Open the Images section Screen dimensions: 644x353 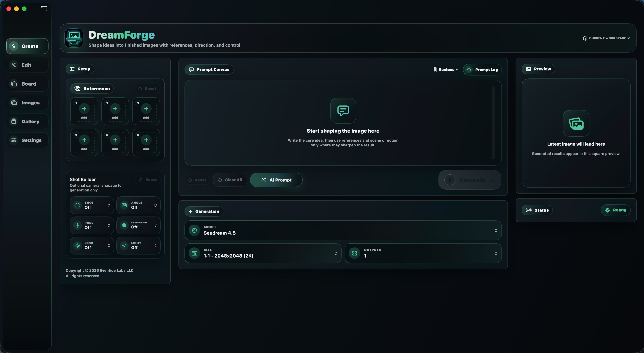(27, 103)
